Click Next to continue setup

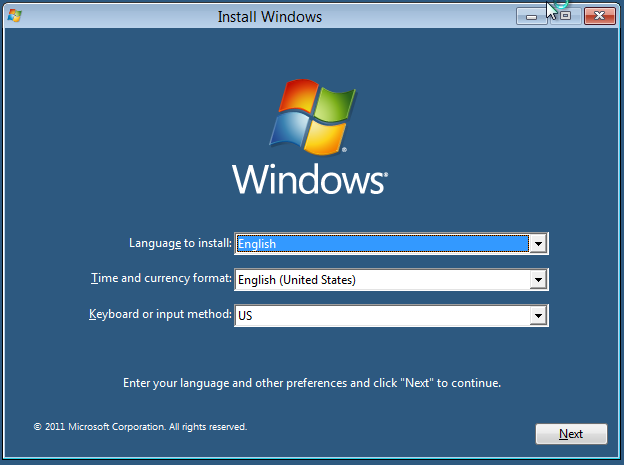click(571, 434)
